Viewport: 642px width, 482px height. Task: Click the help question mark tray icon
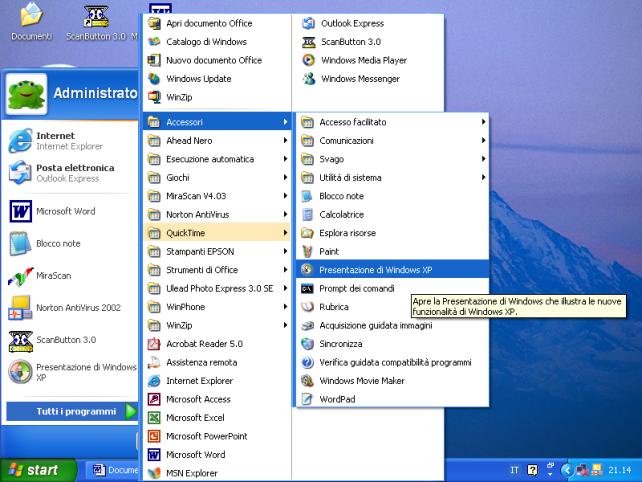tap(532, 470)
